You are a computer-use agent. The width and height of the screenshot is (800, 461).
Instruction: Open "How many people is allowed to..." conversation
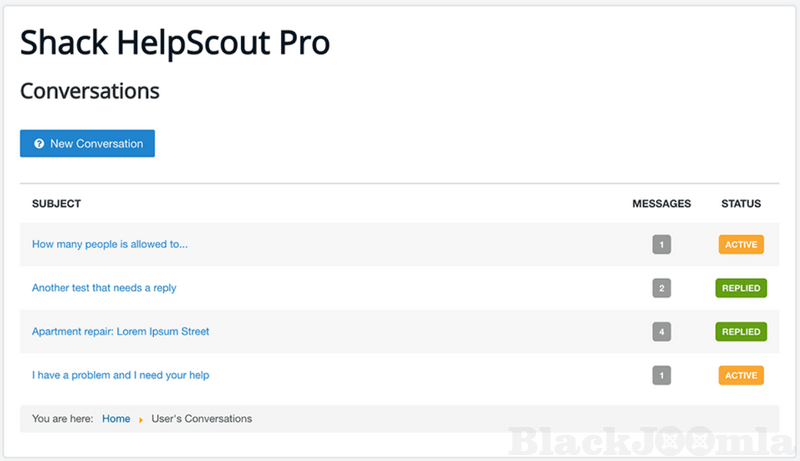[110, 244]
